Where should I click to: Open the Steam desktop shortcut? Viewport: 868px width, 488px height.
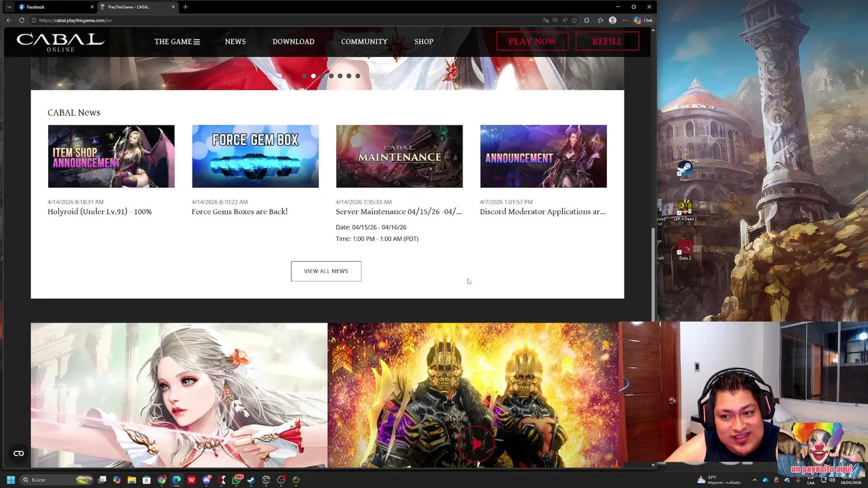point(685,169)
